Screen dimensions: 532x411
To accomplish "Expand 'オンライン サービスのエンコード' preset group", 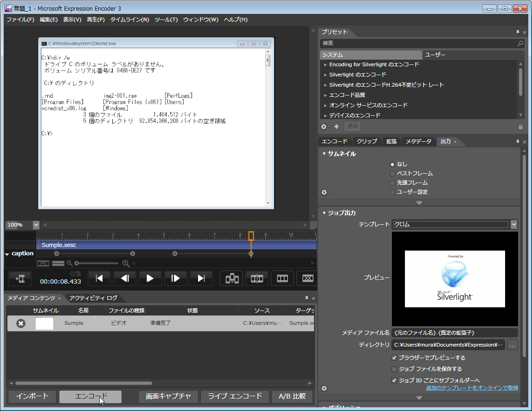I will click(x=326, y=105).
